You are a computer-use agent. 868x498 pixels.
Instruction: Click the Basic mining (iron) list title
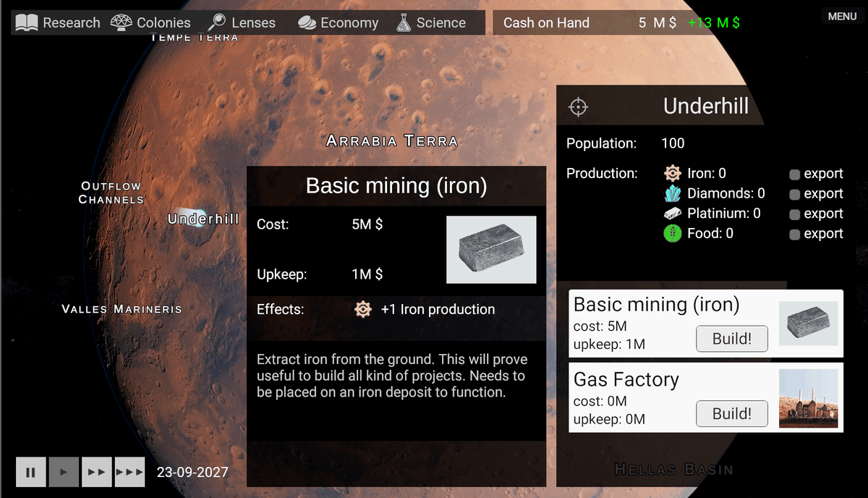point(657,305)
